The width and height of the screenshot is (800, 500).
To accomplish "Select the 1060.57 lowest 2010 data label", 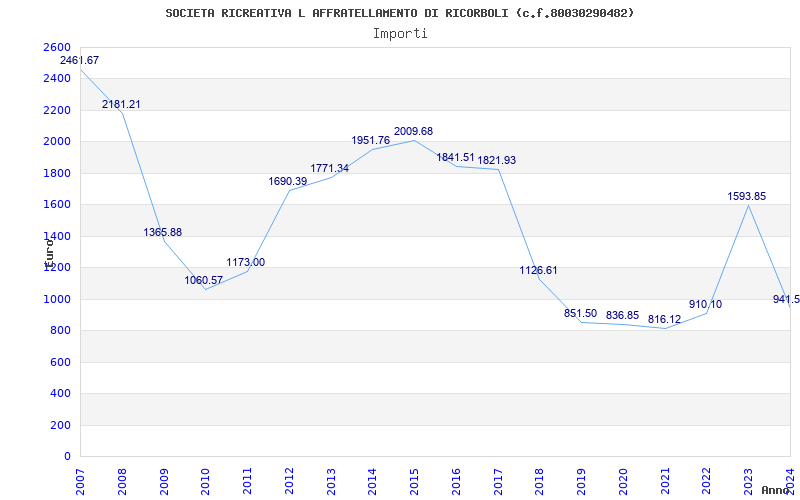I will pyautogui.click(x=204, y=280).
